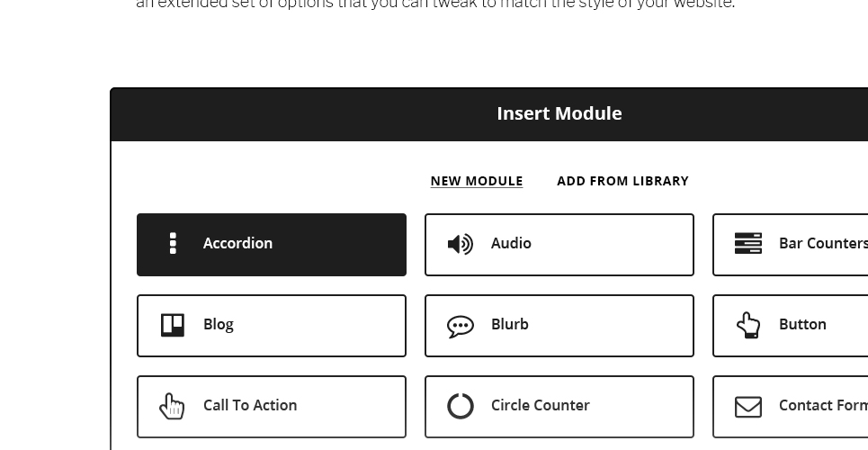Click the Blurb speech bubble icon
Image resolution: width=868 pixels, height=450 pixels.
tap(460, 327)
